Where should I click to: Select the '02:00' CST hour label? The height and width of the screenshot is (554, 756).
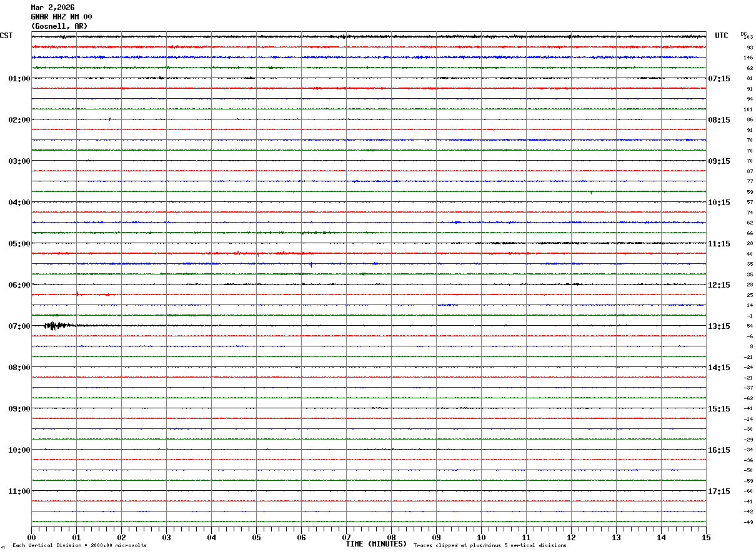pos(19,120)
